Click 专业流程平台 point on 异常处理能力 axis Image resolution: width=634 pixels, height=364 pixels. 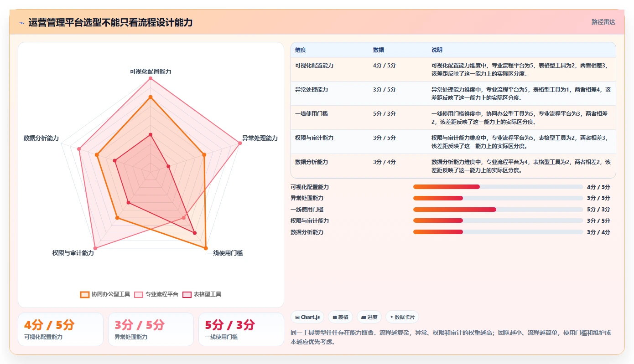[x=240, y=143]
